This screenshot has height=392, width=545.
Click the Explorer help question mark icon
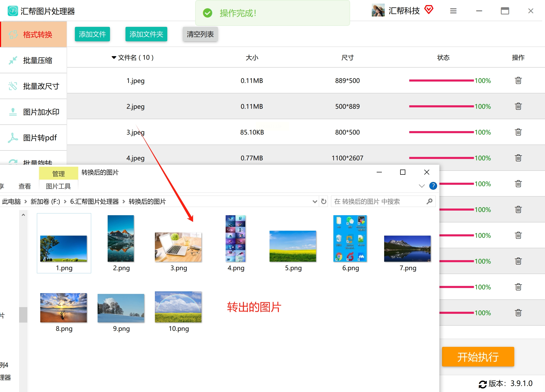(x=433, y=186)
